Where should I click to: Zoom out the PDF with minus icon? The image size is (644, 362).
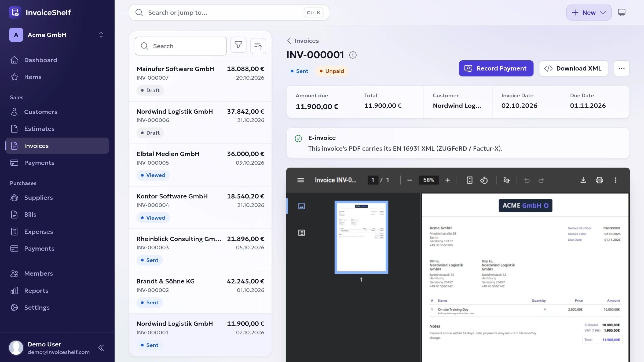409,180
